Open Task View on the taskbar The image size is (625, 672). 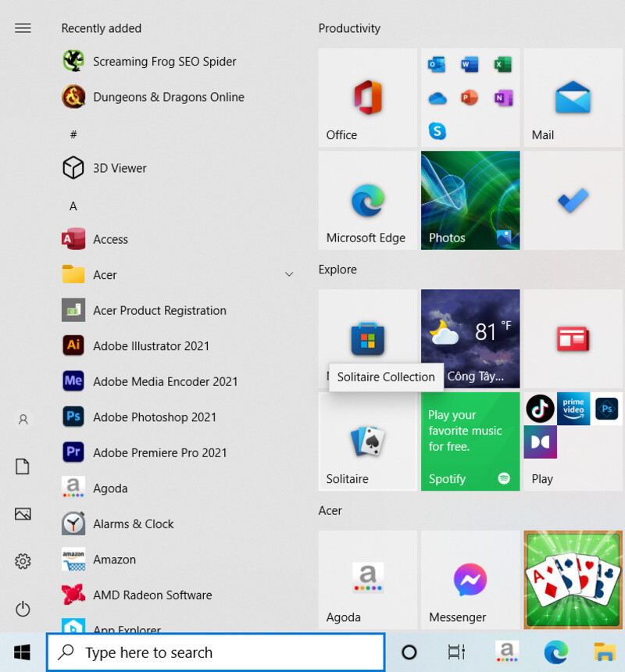click(x=456, y=652)
